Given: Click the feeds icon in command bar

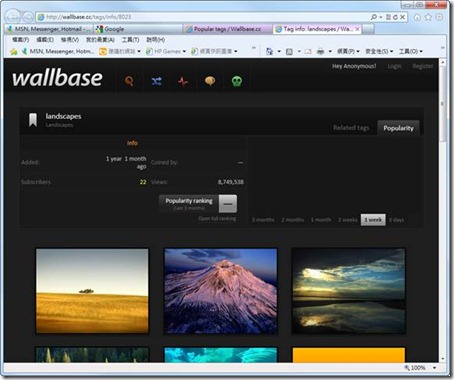Looking at the screenshot, I should coord(289,52).
